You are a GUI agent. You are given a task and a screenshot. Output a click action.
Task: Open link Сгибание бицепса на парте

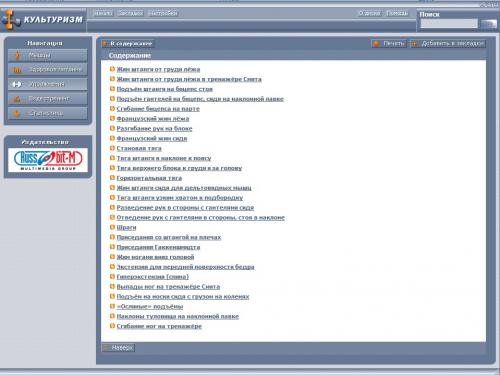[x=158, y=109]
